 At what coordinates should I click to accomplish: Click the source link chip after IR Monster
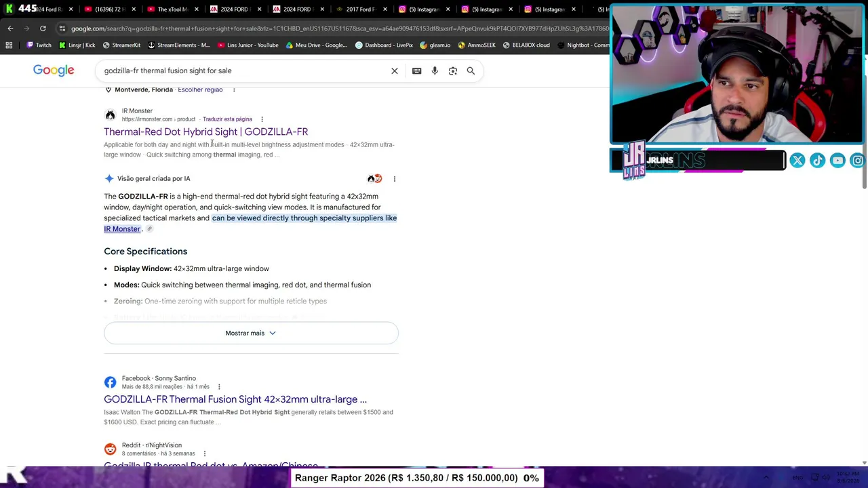click(x=150, y=229)
